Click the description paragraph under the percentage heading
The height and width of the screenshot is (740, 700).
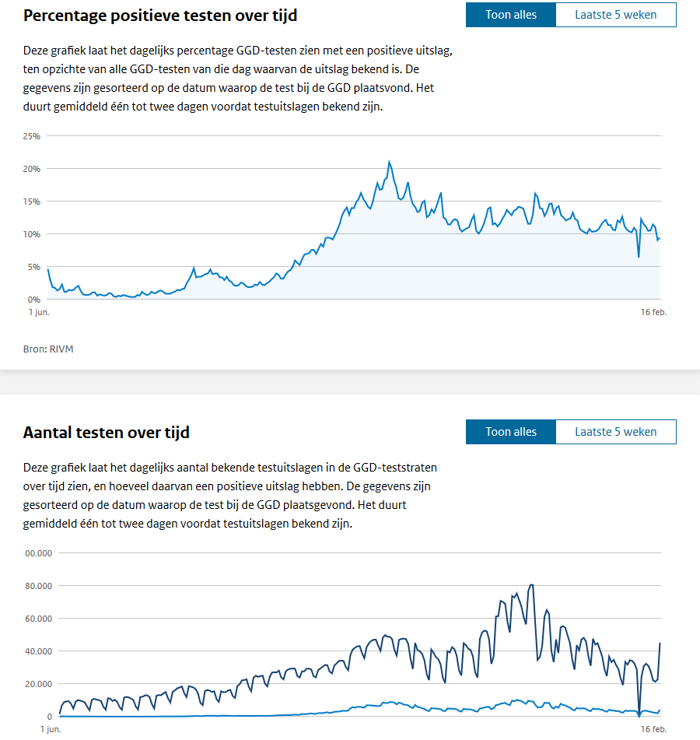[x=238, y=79]
